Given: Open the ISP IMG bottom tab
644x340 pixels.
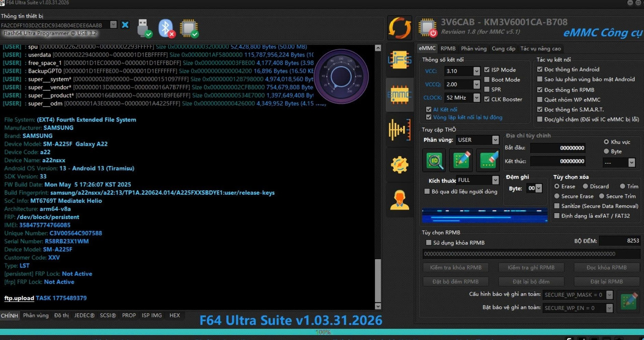Looking at the screenshot, I should click(x=151, y=315).
